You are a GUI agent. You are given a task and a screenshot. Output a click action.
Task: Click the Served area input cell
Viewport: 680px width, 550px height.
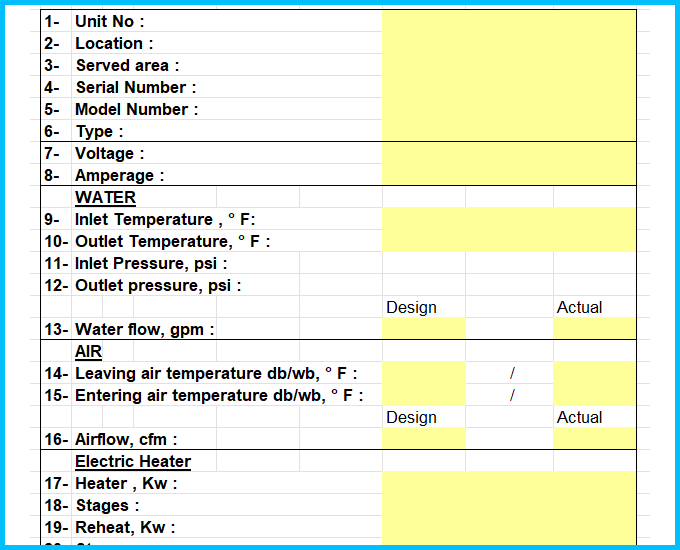click(x=508, y=65)
